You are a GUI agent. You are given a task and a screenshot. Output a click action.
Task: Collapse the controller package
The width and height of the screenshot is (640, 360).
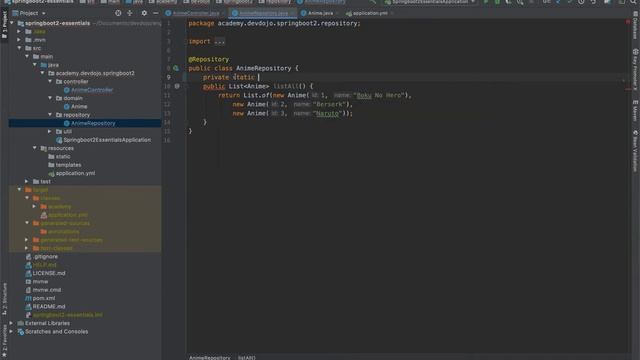click(50, 82)
